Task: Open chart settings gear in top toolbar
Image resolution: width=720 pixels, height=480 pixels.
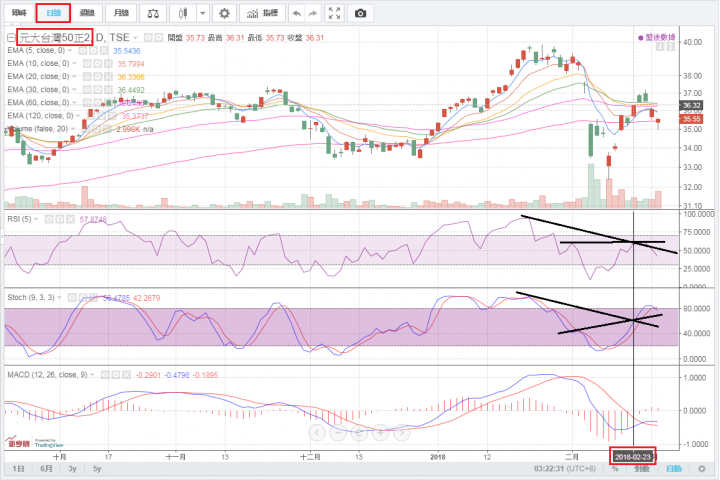Action: click(x=225, y=13)
